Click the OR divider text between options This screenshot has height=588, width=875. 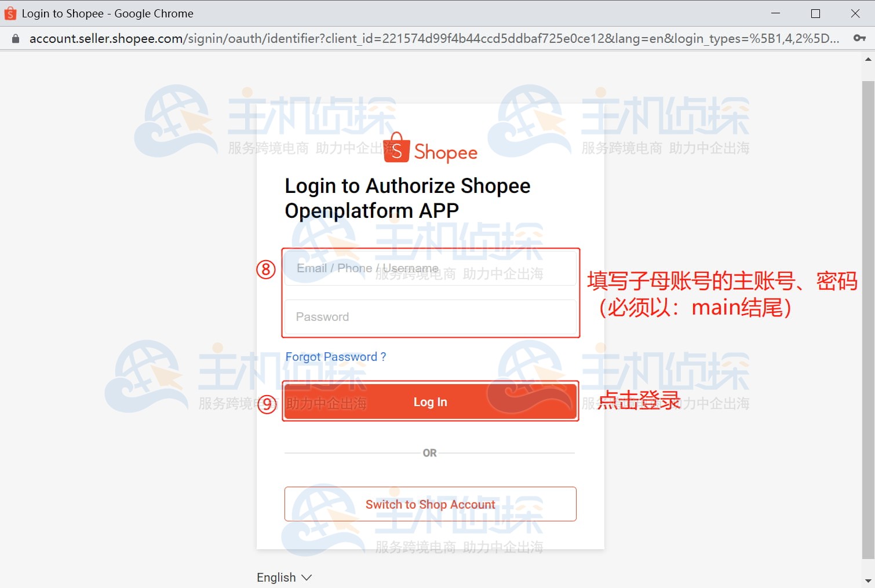429,453
